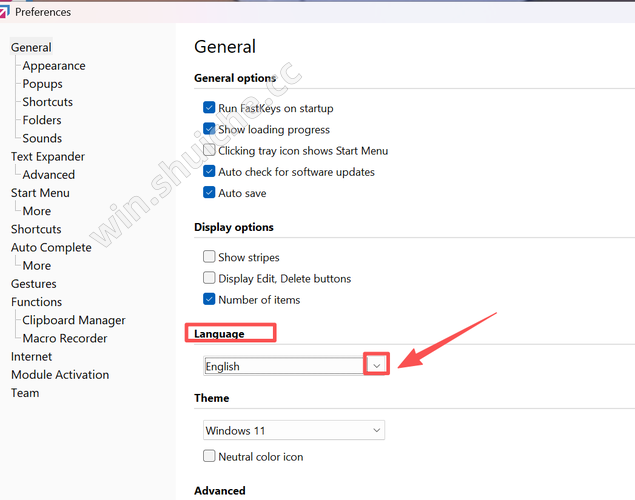635x500 pixels.
Task: Disable Show loading progress checkbox
Action: point(209,129)
